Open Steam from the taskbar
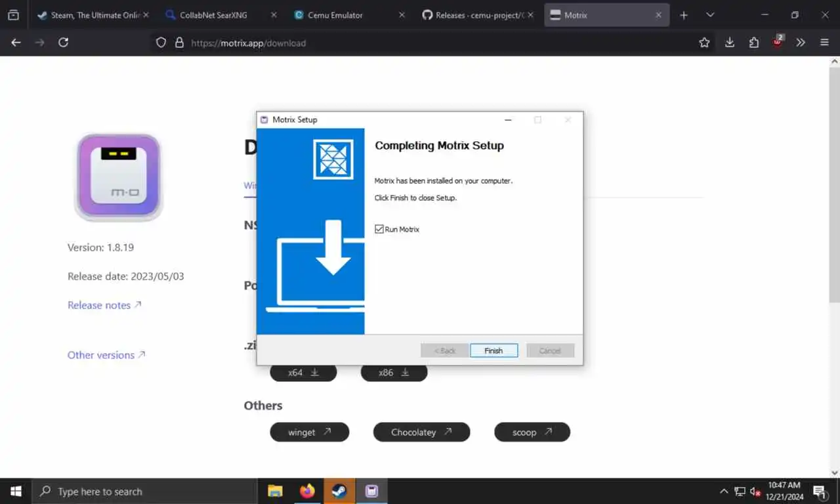 point(339,491)
